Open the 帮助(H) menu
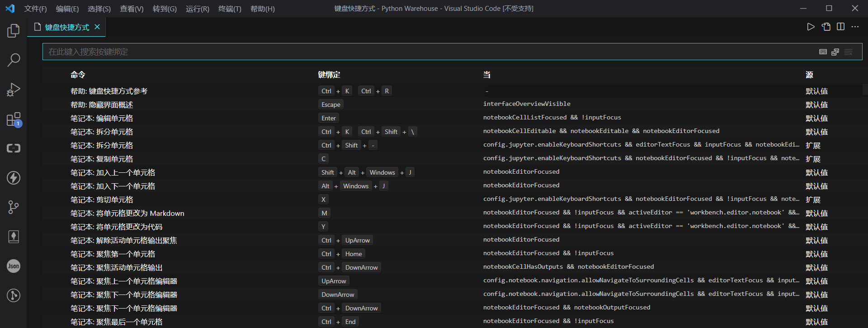868x328 pixels. (263, 9)
